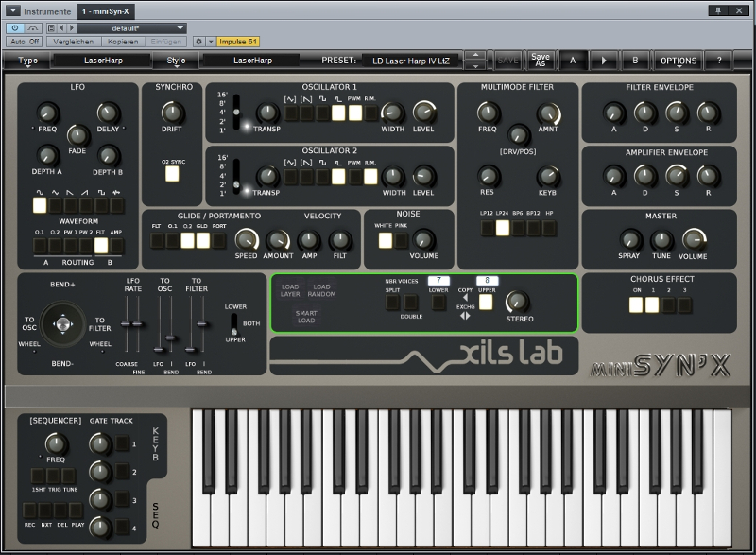This screenshot has height=555, width=756.
Task: Switch to the 1 - miniSyn-X tab
Action: [105, 11]
